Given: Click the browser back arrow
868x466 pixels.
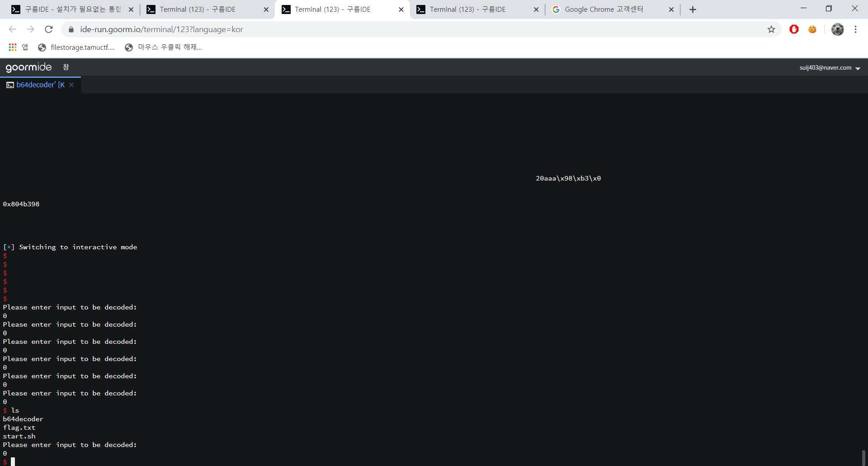Looking at the screenshot, I should pyautogui.click(x=12, y=29).
